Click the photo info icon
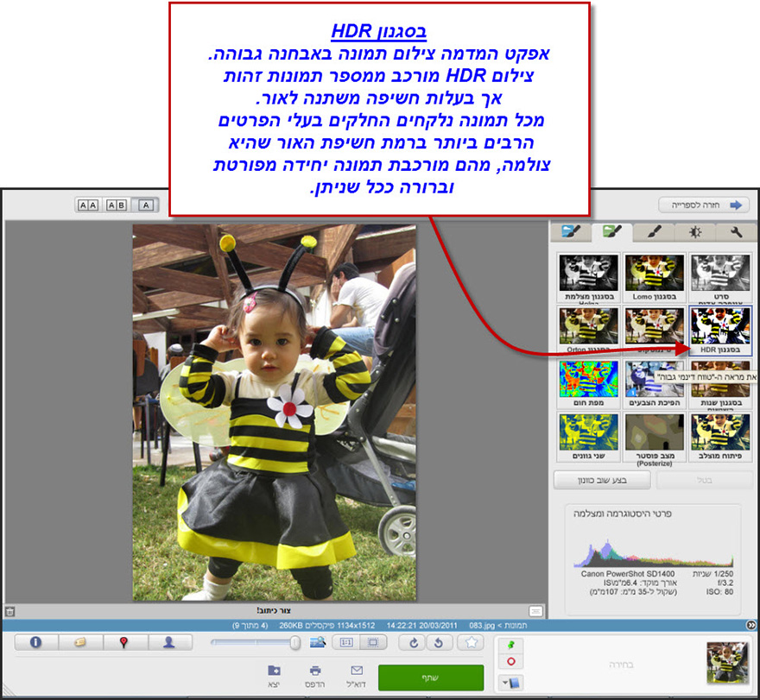The image size is (760, 700). [x=35, y=642]
